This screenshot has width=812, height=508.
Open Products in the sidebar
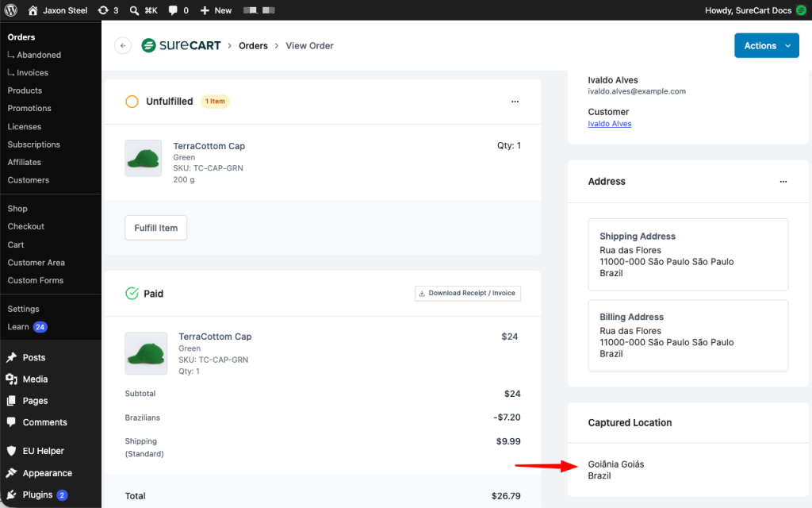25,90
